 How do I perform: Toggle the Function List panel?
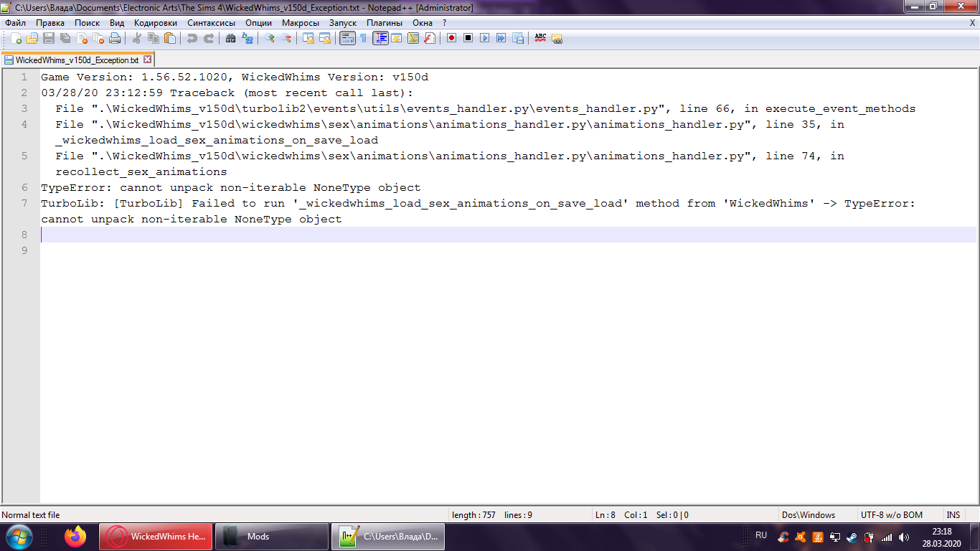click(x=430, y=38)
